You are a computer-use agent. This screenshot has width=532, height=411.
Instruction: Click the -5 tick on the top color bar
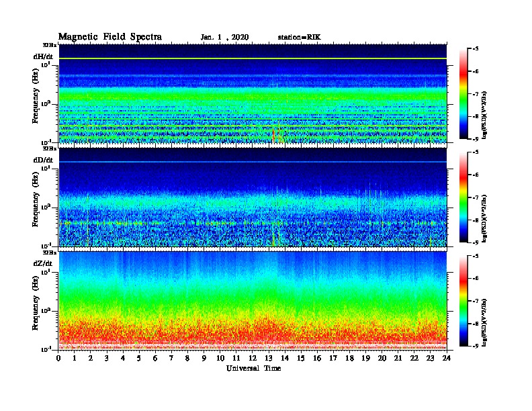[x=475, y=49]
